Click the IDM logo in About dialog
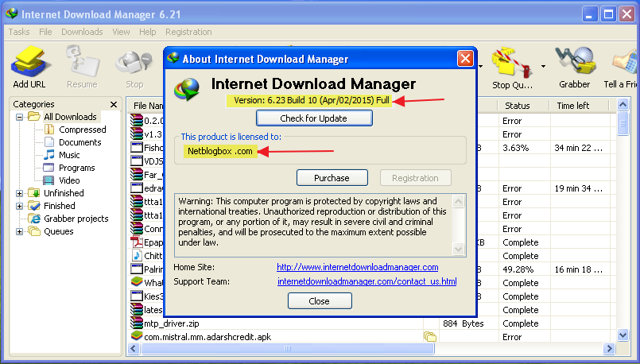Screen dimensions: 640x364 [188, 89]
